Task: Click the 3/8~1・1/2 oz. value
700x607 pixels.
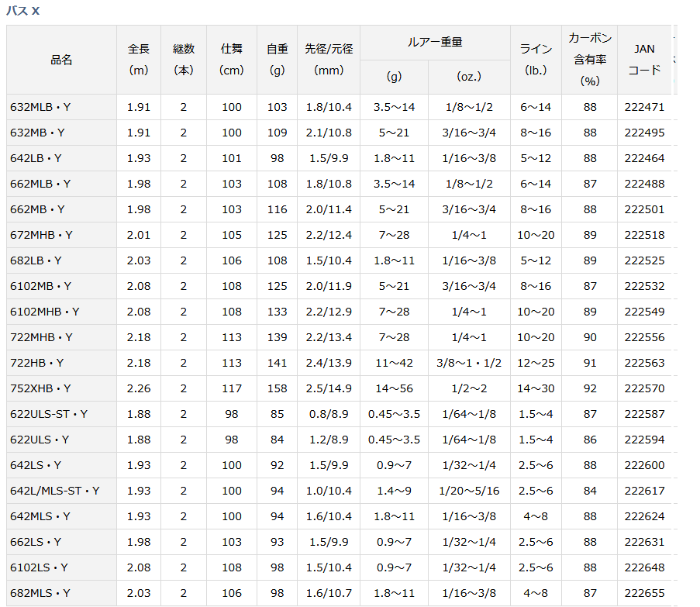Action: pyautogui.click(x=469, y=363)
